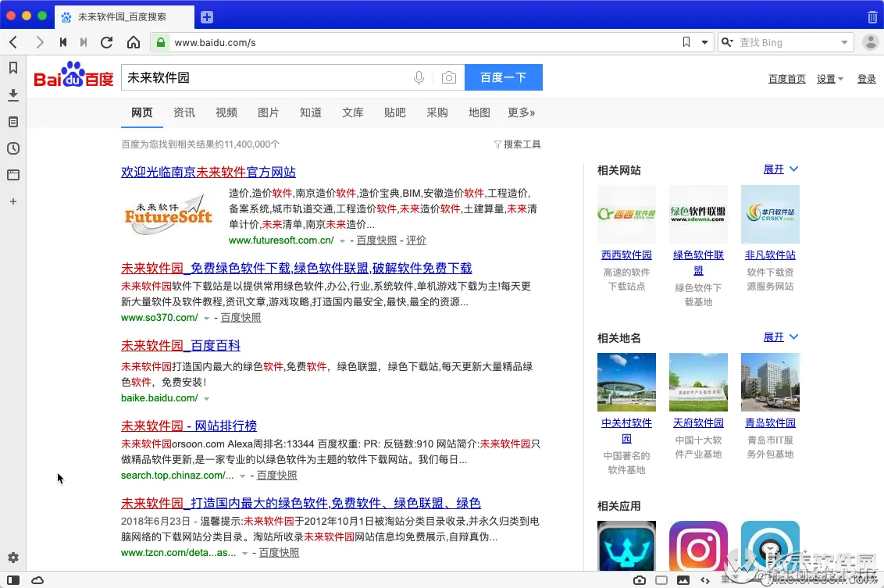Add a new web panel

[13, 201]
